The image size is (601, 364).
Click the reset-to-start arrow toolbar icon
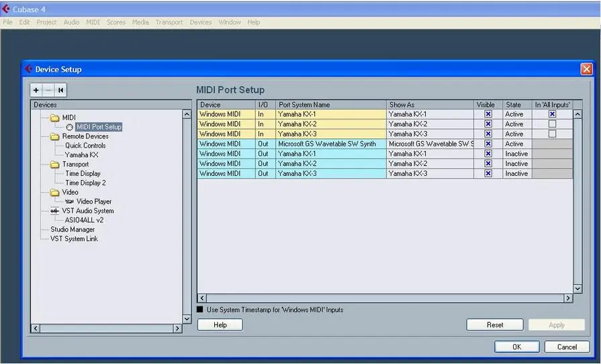coord(60,91)
